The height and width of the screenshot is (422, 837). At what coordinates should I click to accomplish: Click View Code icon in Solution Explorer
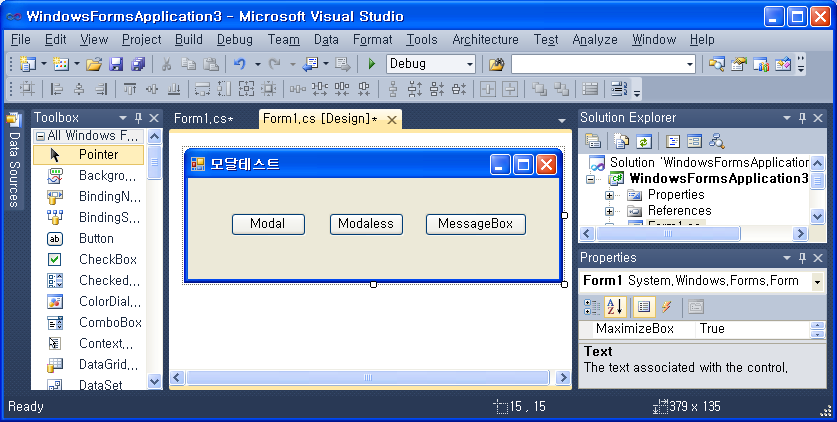673,141
